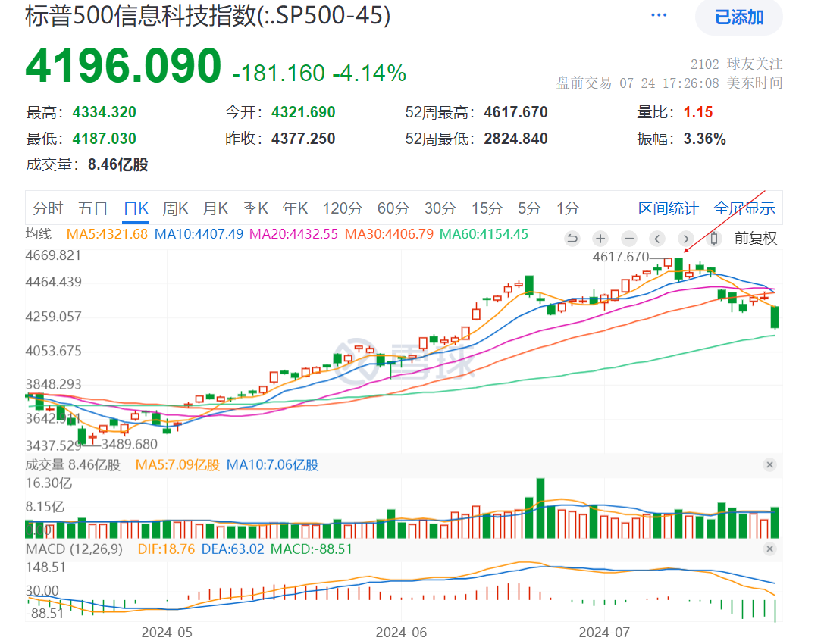Open the three-dots more options menu
Image resolution: width=824 pixels, height=644 pixels.
pos(659,16)
